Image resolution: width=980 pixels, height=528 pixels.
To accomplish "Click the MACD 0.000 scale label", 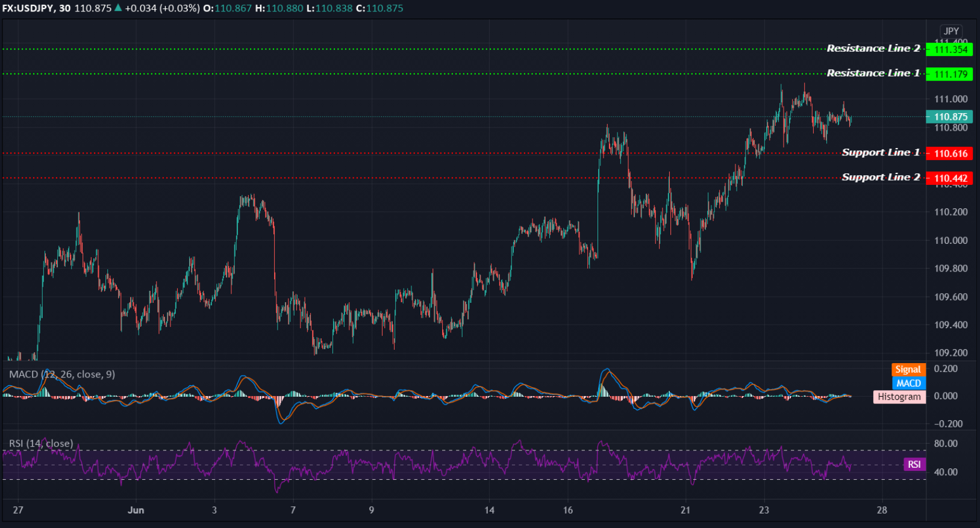I will click(x=946, y=396).
